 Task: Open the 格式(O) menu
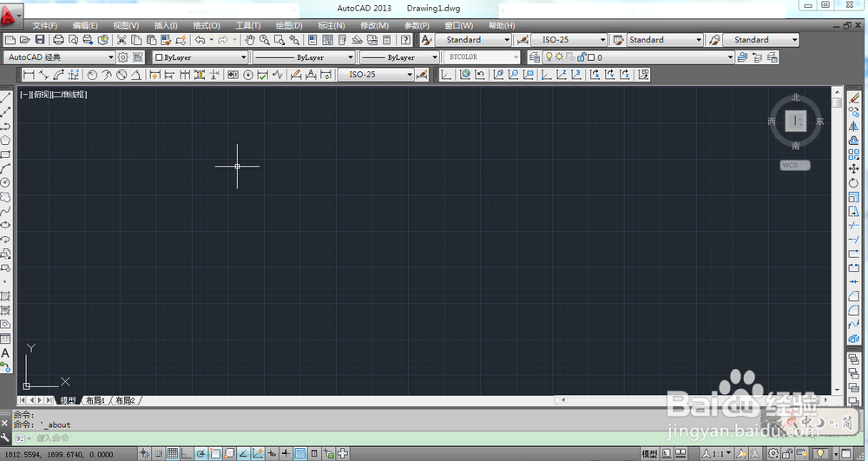tap(207, 25)
